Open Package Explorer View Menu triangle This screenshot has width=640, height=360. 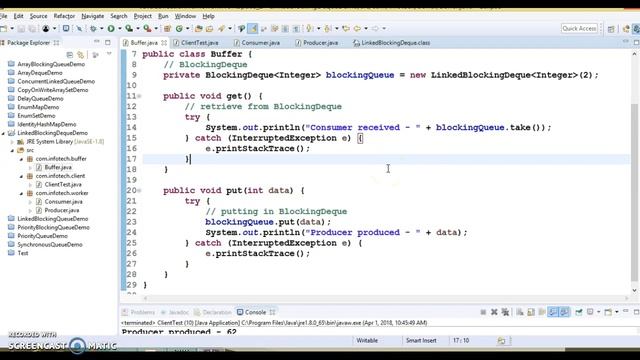coord(109,54)
